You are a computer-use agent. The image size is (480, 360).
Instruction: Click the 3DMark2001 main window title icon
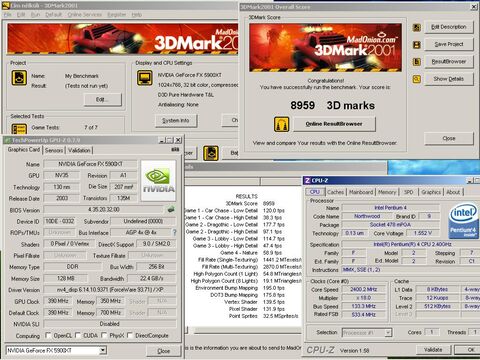[x=6, y=6]
